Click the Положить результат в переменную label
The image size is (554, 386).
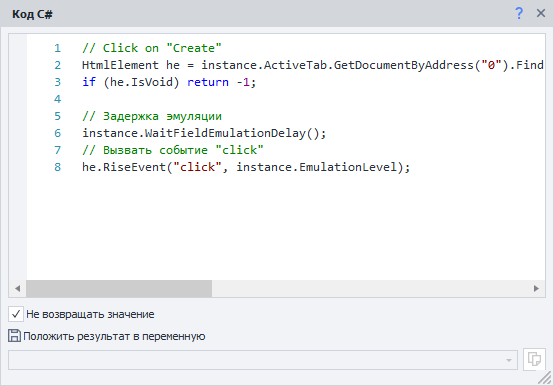click(x=114, y=336)
